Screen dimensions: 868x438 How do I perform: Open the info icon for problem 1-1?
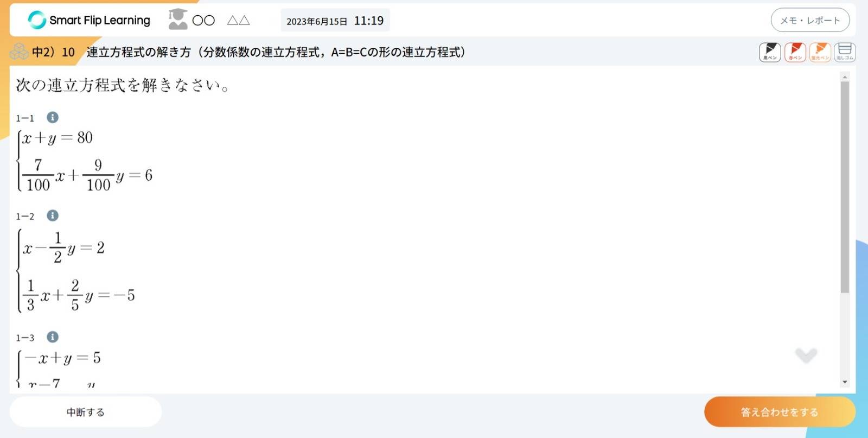tap(53, 117)
